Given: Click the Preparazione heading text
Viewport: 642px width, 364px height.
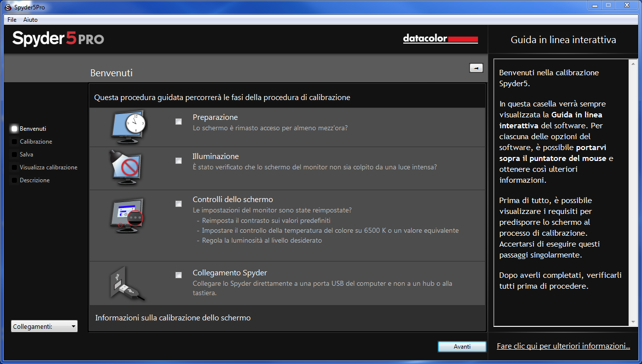Looking at the screenshot, I should click(215, 117).
